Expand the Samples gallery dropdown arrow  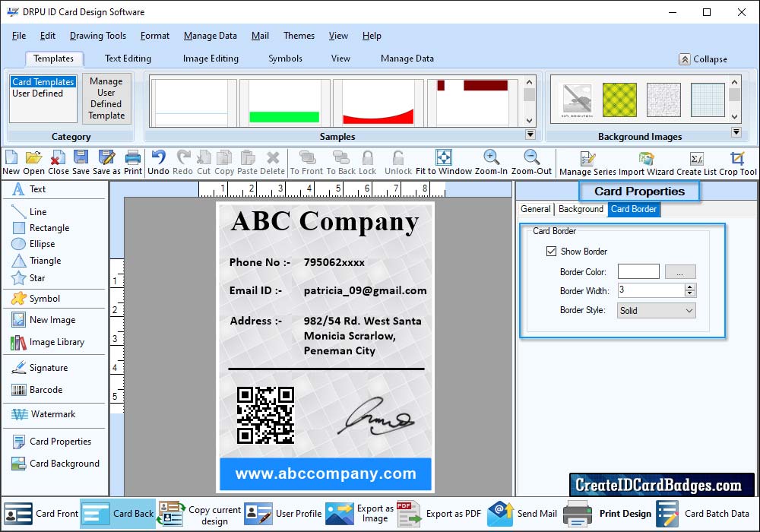click(530, 135)
